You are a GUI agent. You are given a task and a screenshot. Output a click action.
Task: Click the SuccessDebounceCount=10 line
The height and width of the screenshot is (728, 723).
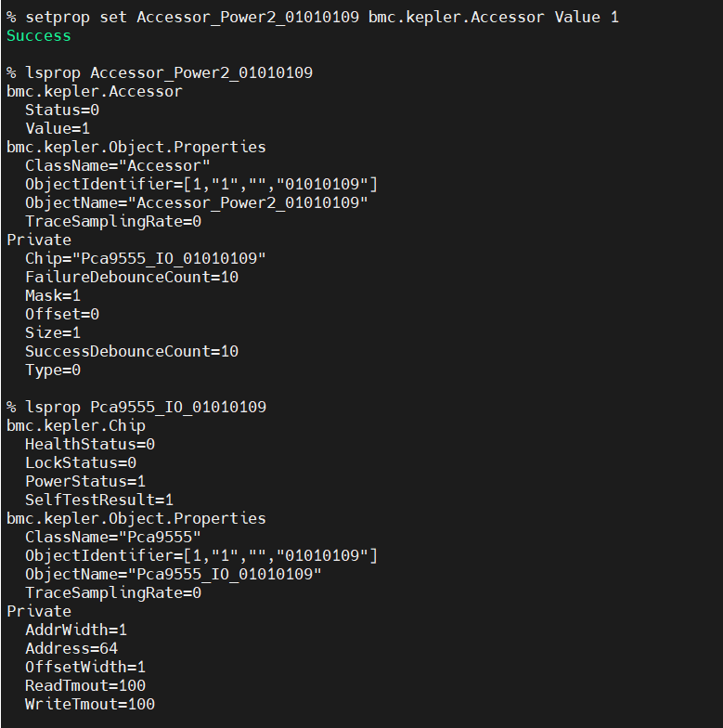tap(131, 351)
